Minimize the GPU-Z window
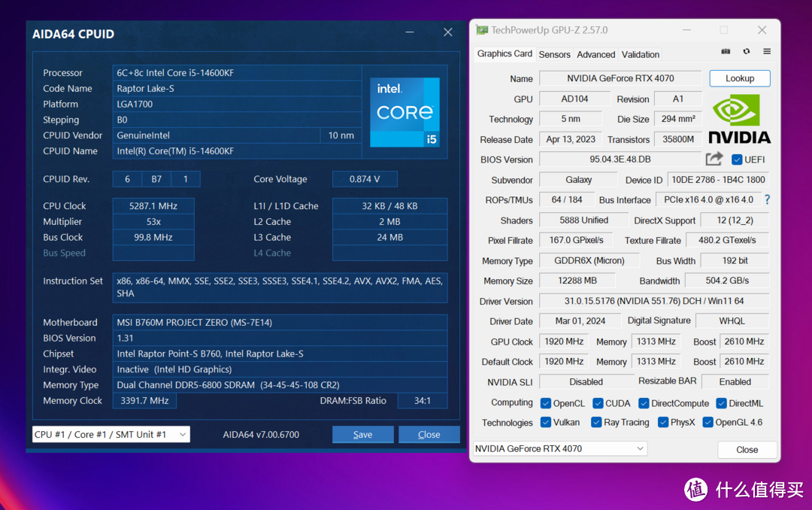812x510 pixels. pyautogui.click(x=686, y=30)
